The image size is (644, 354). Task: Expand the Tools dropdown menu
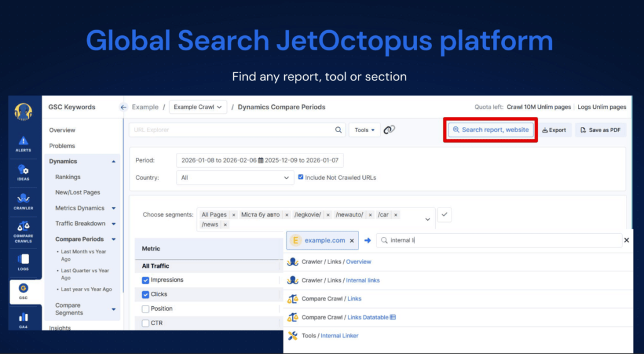[x=364, y=130]
